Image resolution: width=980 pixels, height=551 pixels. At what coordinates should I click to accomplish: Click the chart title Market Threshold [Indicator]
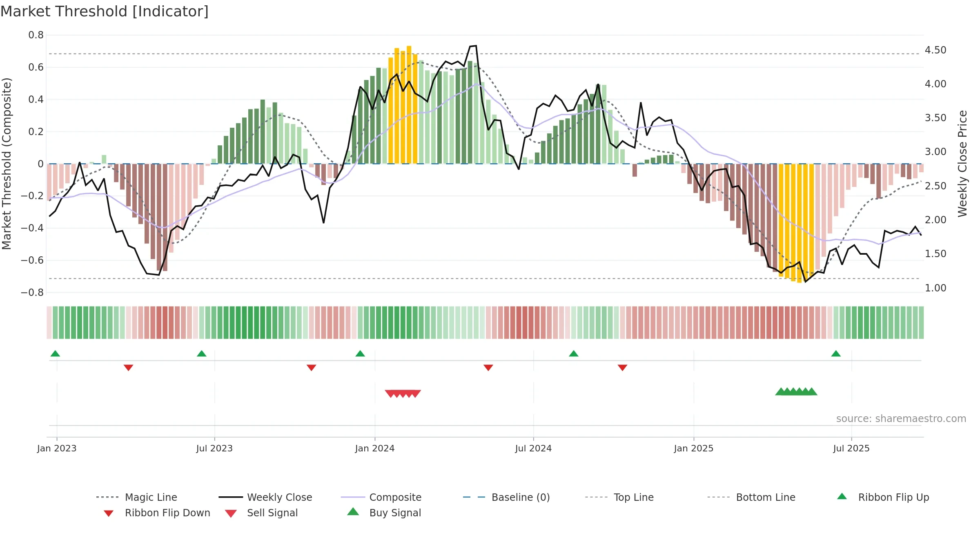105,11
